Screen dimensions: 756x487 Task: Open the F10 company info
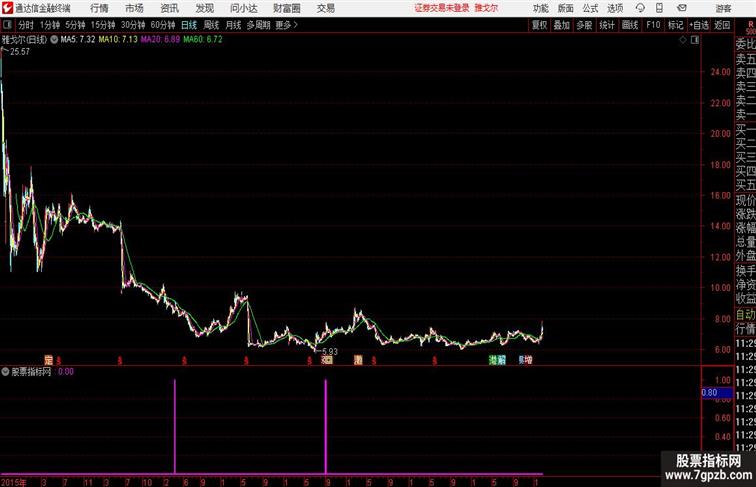pos(653,25)
